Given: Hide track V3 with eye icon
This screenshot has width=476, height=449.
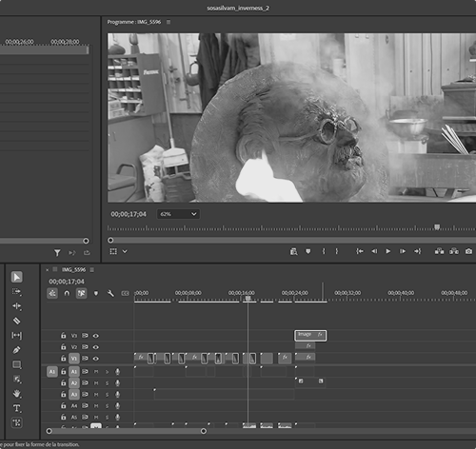Looking at the screenshot, I should pyautogui.click(x=96, y=336).
